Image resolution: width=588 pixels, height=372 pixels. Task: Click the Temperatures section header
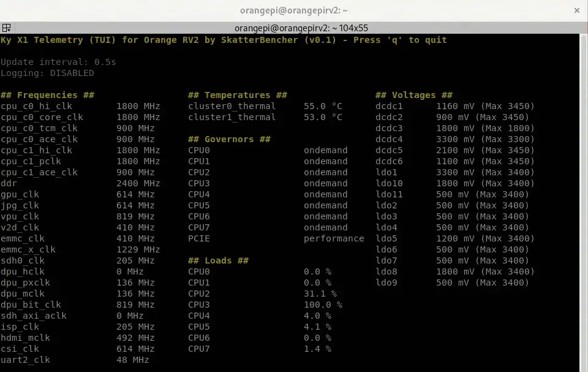(x=237, y=95)
